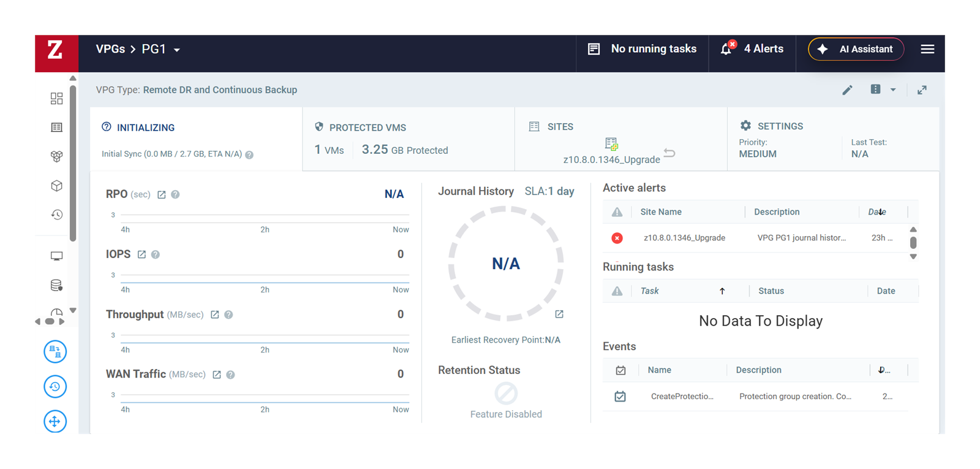The width and height of the screenshot is (980, 469).
Task: Click the help icon next to IOPS
Action: point(156,254)
